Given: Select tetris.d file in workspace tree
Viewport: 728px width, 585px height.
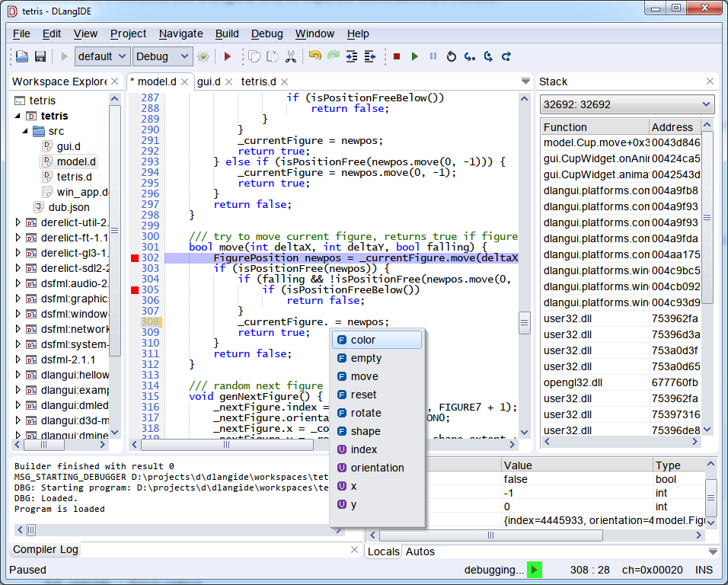Looking at the screenshot, I should click(74, 177).
